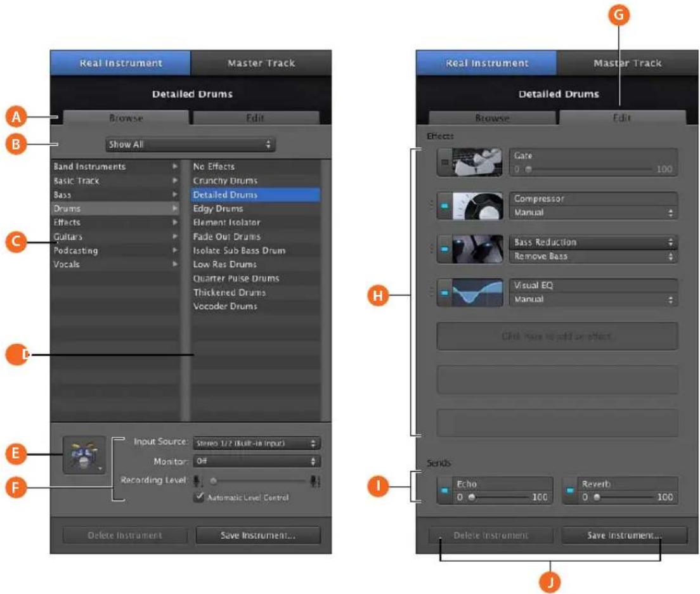Toggle the Gate effect on
Viewport: 700px width, 594px height.
444,162
